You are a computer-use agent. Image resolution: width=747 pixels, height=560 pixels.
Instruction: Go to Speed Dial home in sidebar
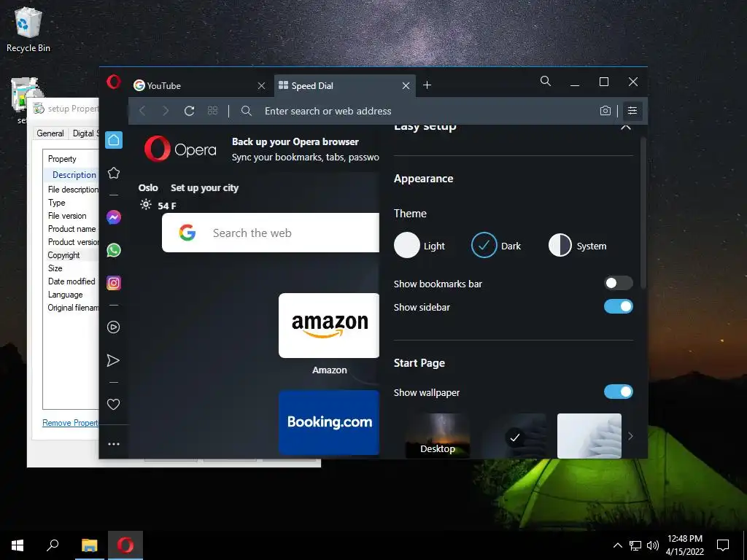click(113, 140)
